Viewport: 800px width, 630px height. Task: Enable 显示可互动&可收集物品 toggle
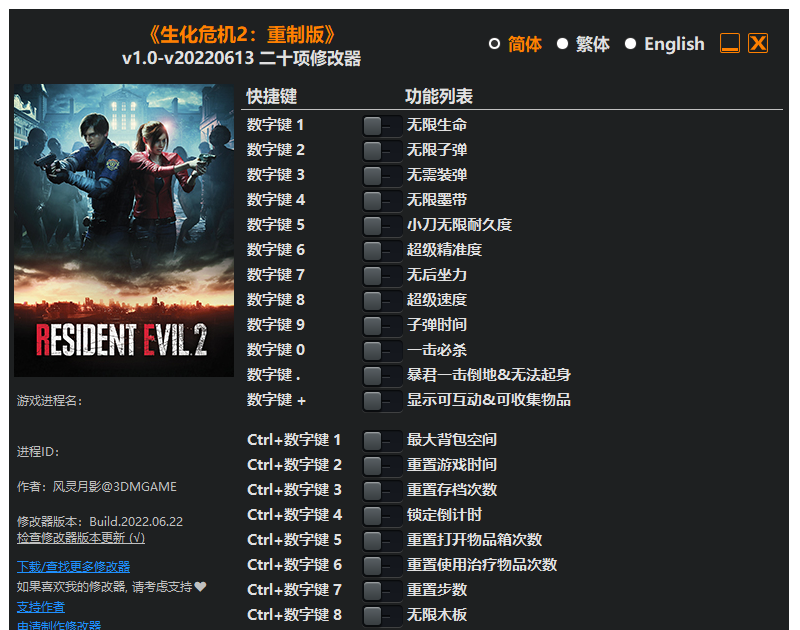coord(382,400)
